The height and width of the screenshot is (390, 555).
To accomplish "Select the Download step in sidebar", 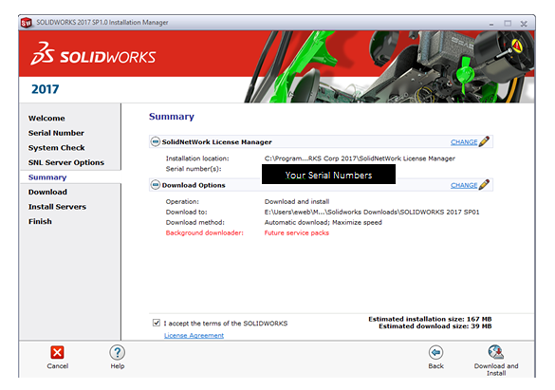I will point(48,192).
